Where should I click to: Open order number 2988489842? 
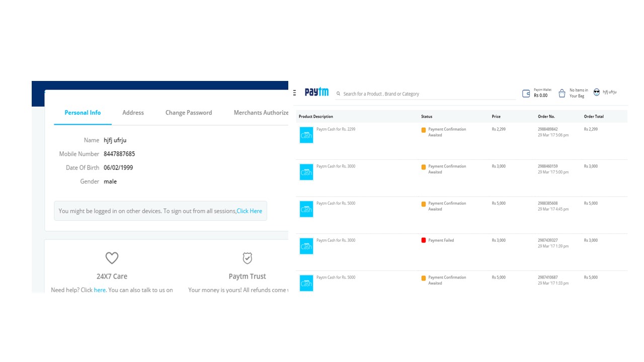(547, 129)
